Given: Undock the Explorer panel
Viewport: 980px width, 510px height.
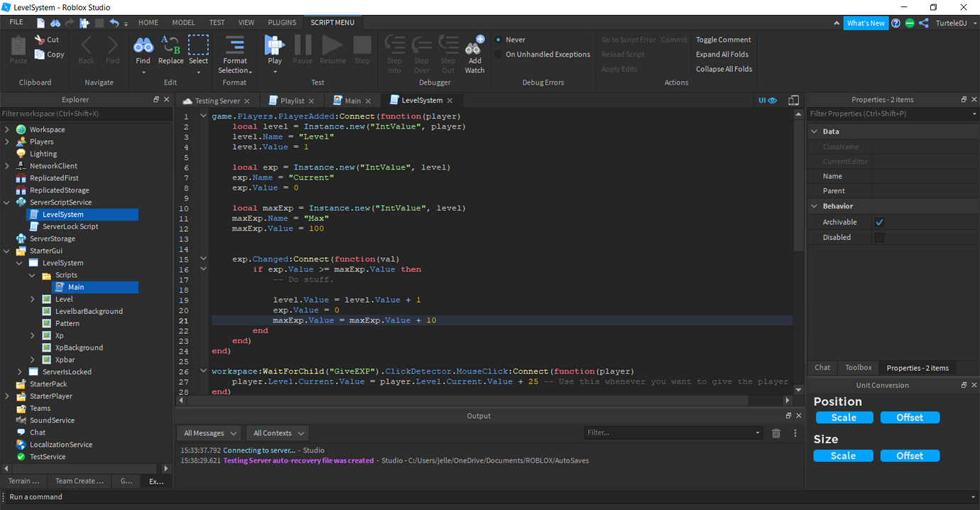Looking at the screenshot, I should coord(156,99).
